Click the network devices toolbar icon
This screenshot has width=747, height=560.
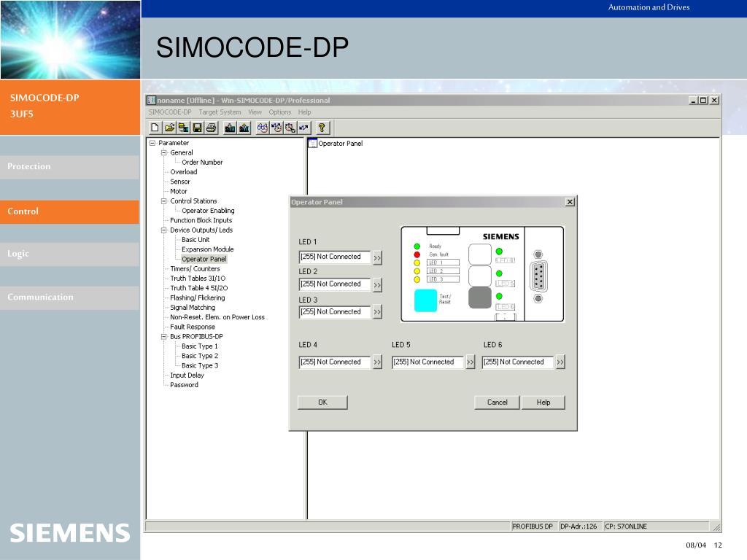coord(183,128)
